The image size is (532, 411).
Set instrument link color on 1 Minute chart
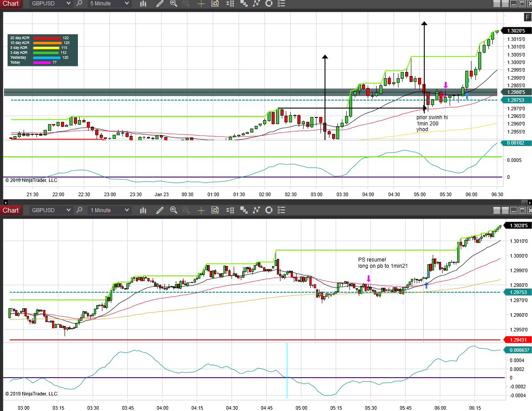click(497, 210)
